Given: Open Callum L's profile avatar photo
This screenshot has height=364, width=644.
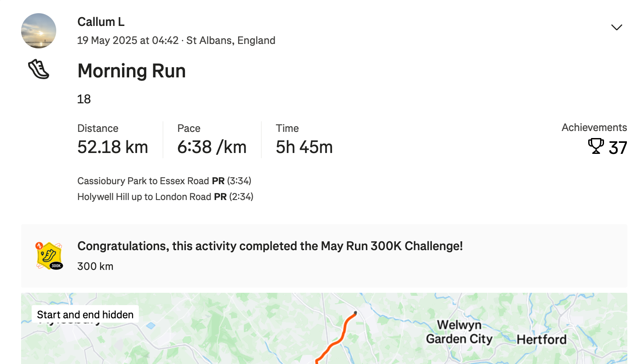Looking at the screenshot, I should click(x=39, y=31).
